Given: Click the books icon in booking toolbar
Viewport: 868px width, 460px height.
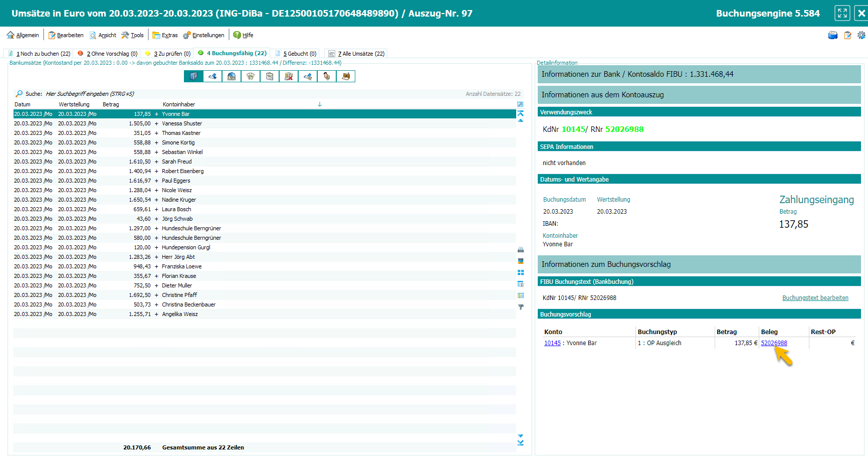Looking at the screenshot, I should (x=193, y=76).
